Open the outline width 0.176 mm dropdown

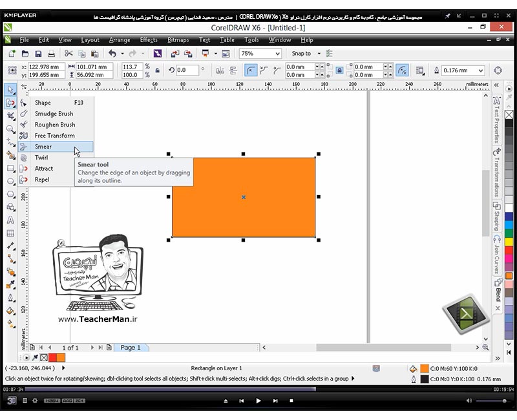point(481,70)
